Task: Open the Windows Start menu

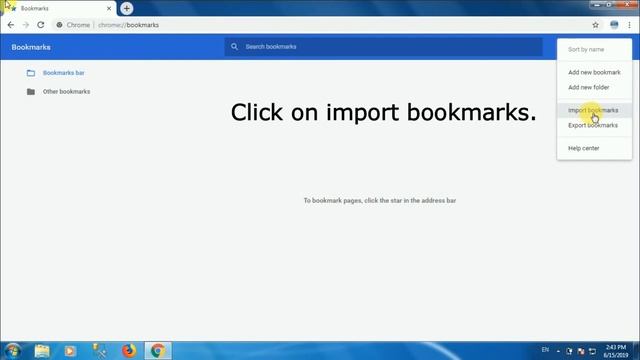Action: [12, 351]
